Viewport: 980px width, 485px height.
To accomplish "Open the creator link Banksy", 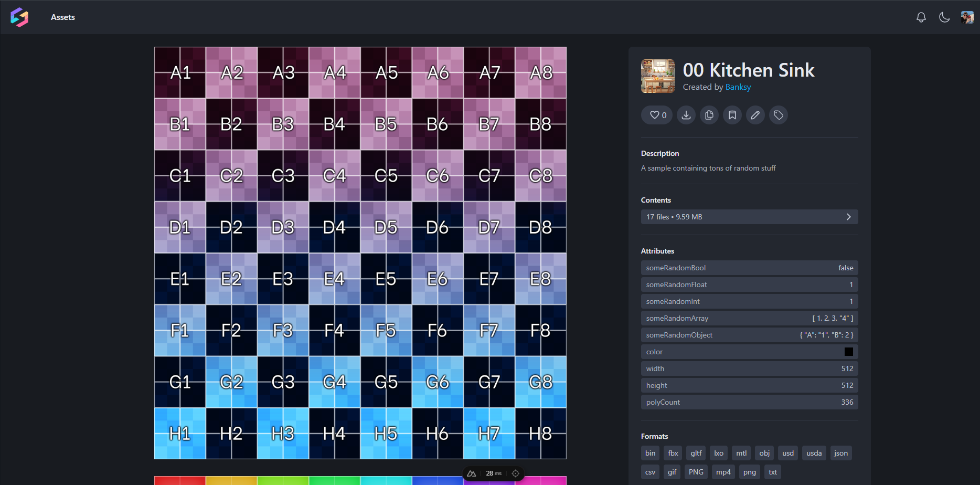I will coord(738,87).
